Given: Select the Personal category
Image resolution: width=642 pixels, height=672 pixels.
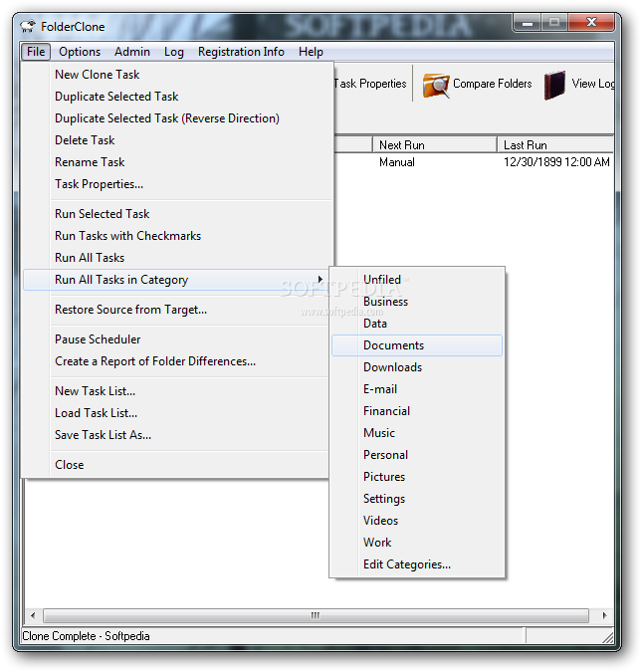Looking at the screenshot, I should pyautogui.click(x=417, y=455).
